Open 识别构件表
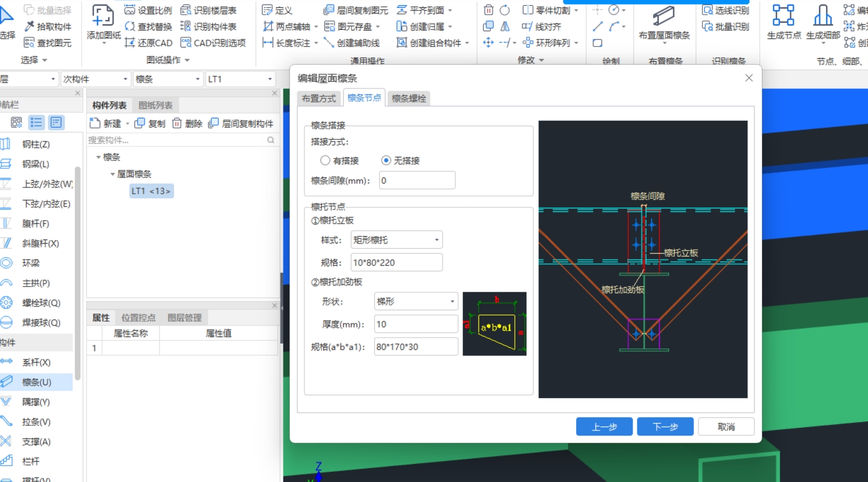The image size is (868, 482). pyautogui.click(x=208, y=27)
